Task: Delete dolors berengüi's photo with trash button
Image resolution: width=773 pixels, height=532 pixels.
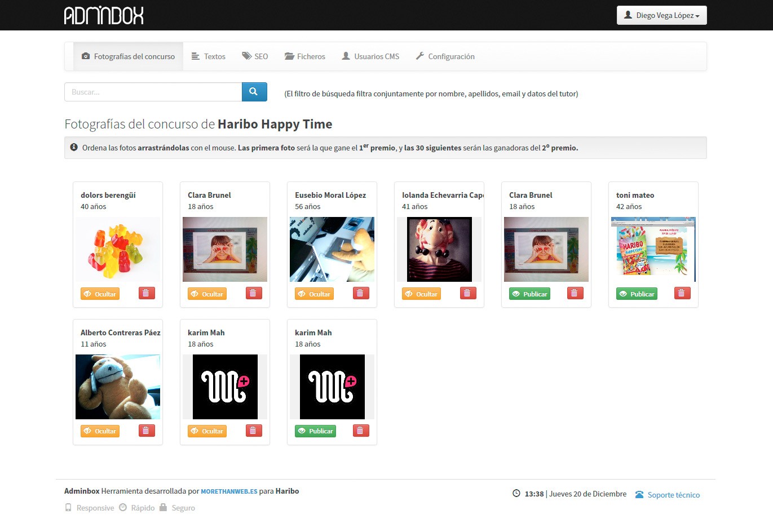Action: tap(147, 293)
